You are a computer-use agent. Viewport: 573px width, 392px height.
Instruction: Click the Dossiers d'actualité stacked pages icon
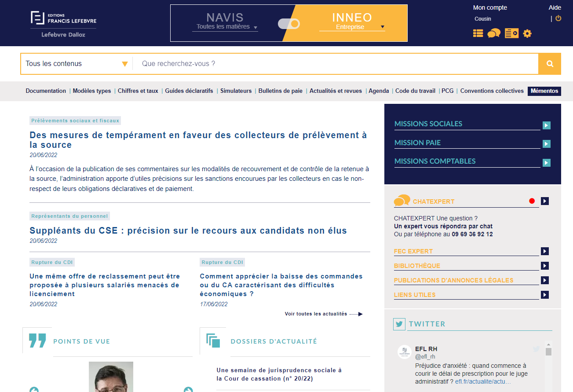213,341
